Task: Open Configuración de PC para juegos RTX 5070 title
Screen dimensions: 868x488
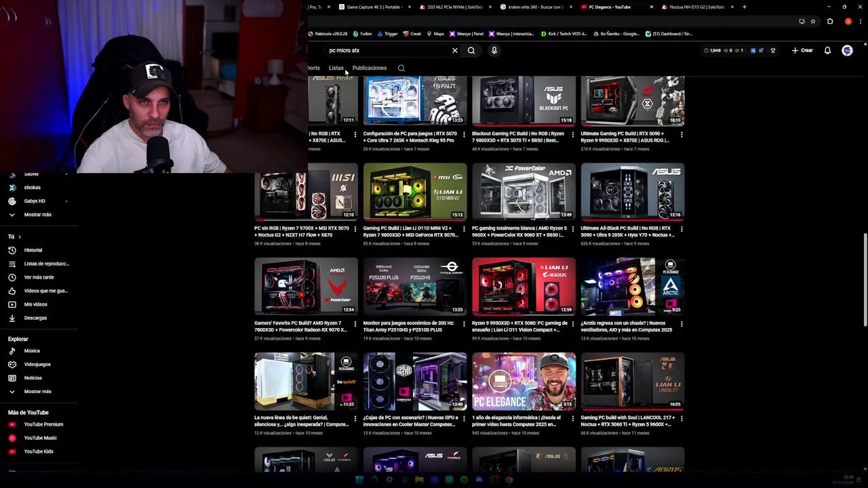Action: 410,137
